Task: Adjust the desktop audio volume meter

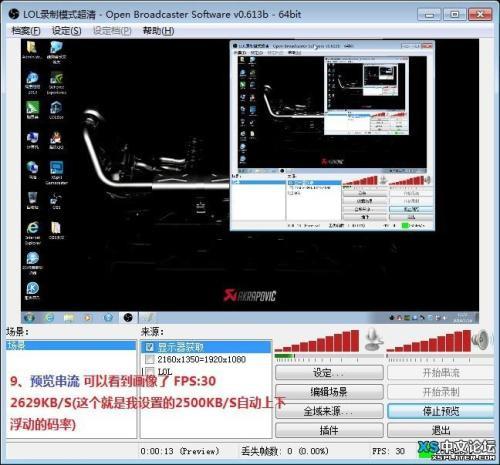Action: point(429,341)
